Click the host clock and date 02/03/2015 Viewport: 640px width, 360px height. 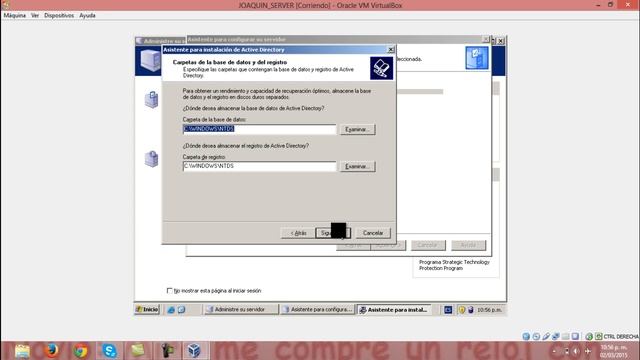[613, 351]
